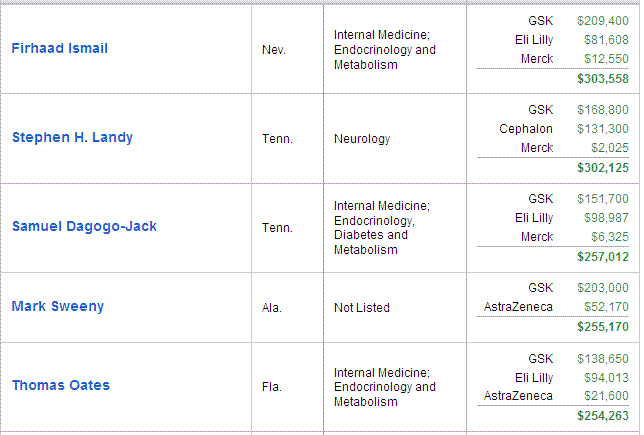The image size is (644, 435).
Task: Select the Mark Sweeny link
Action: point(57,307)
